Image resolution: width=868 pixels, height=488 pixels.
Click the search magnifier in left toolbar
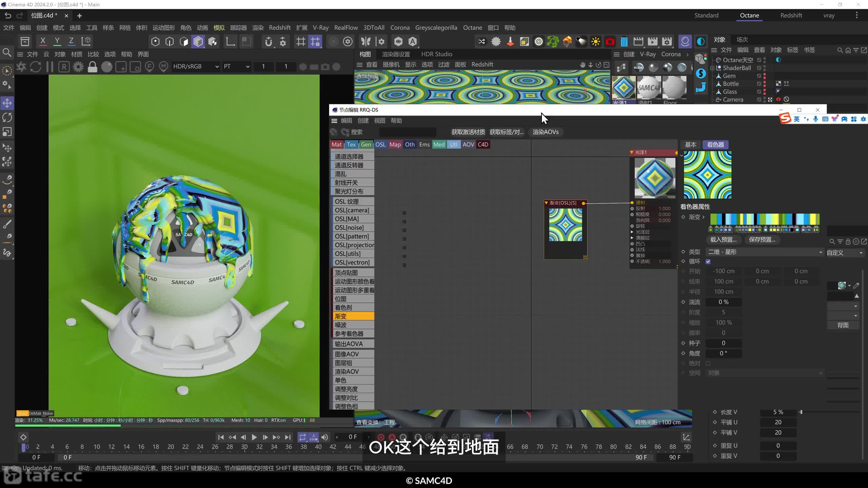[x=7, y=52]
